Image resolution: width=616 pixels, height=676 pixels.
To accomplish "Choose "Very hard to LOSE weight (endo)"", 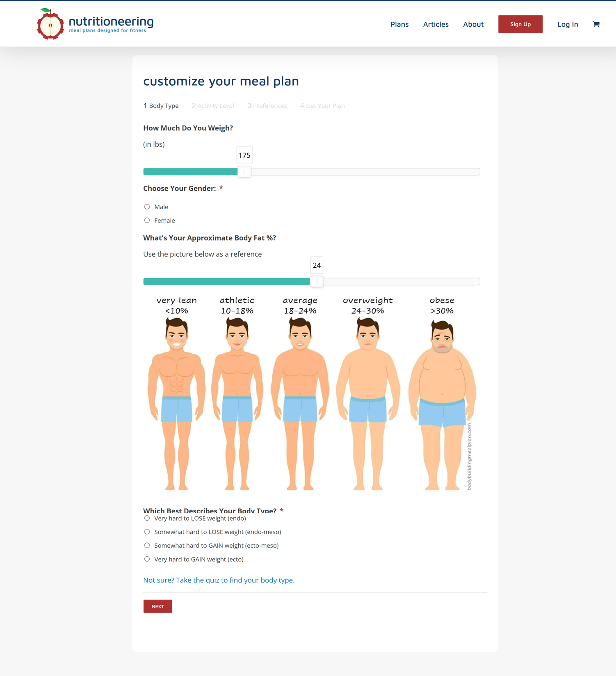I will [x=147, y=518].
